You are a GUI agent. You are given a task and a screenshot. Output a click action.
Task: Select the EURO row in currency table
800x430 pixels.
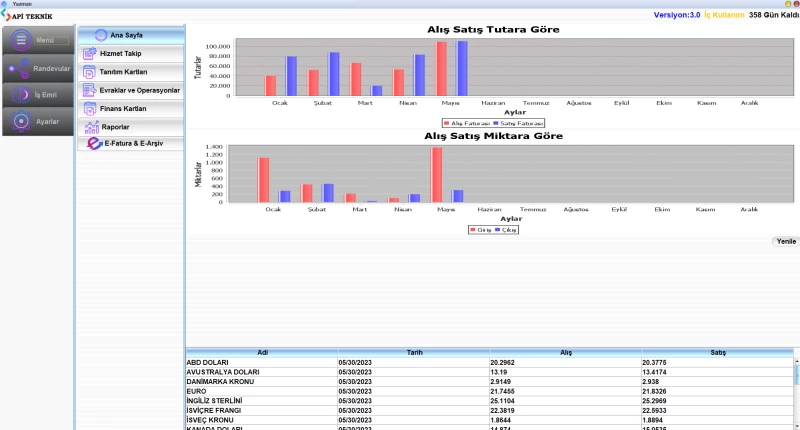tap(261, 390)
